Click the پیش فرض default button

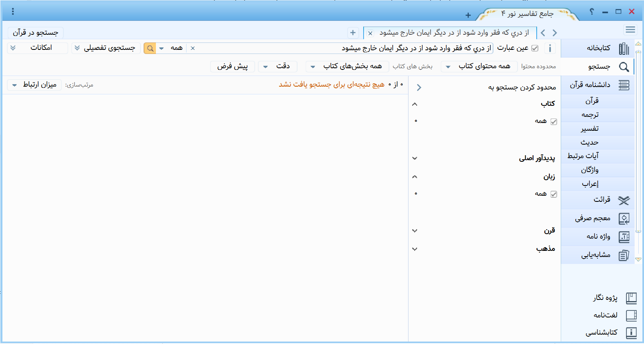tap(232, 67)
